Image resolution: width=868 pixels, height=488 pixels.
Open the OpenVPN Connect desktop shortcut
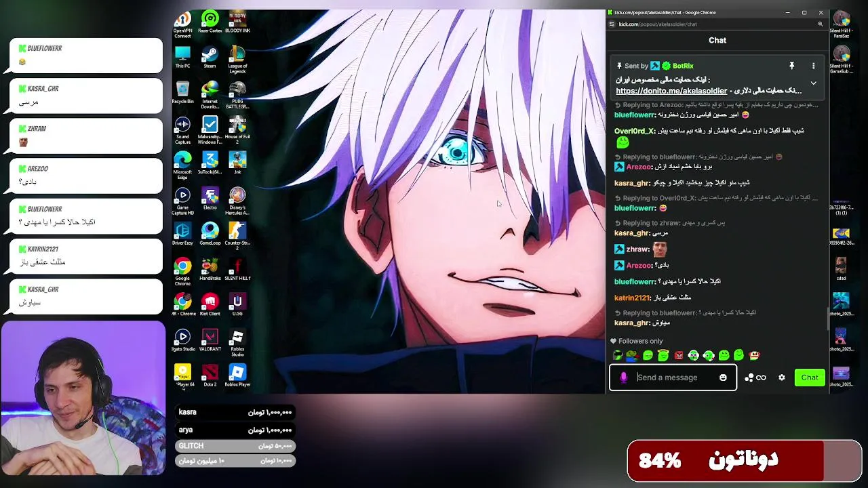(x=182, y=24)
